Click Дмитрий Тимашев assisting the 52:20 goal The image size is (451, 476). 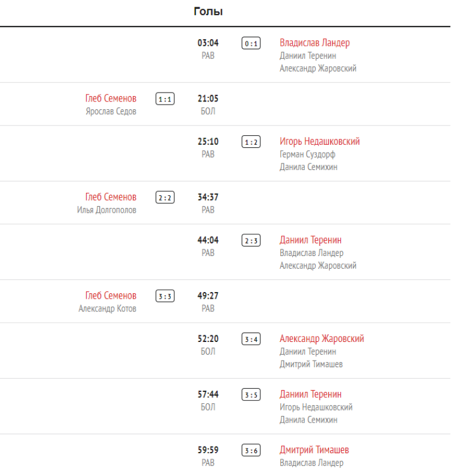pyautogui.click(x=311, y=364)
